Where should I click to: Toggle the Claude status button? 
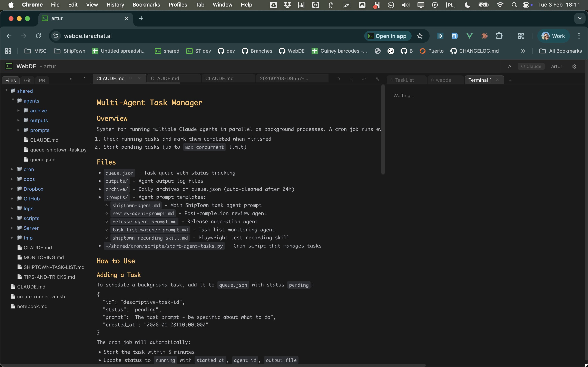point(531,66)
